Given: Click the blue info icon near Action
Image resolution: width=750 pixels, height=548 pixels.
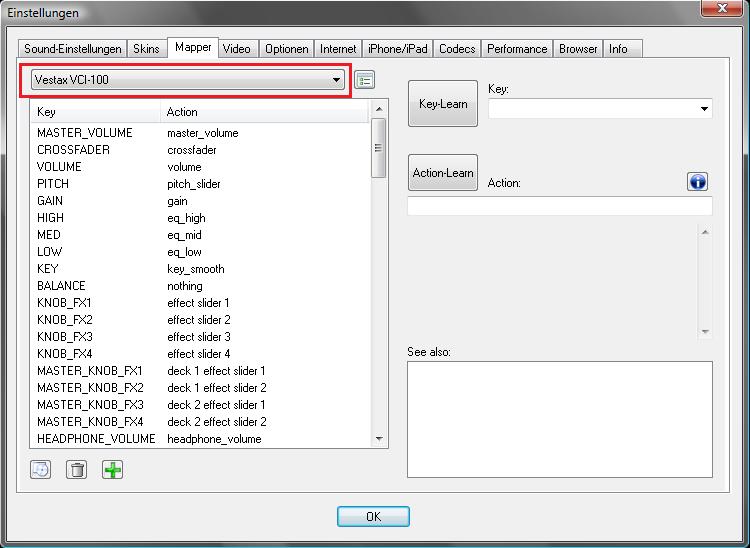Looking at the screenshot, I should tap(697, 181).
